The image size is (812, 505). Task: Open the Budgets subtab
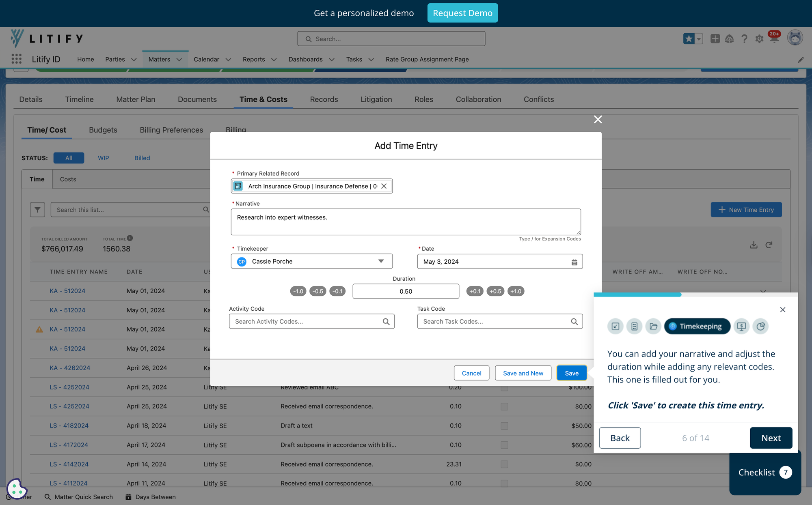click(x=103, y=130)
